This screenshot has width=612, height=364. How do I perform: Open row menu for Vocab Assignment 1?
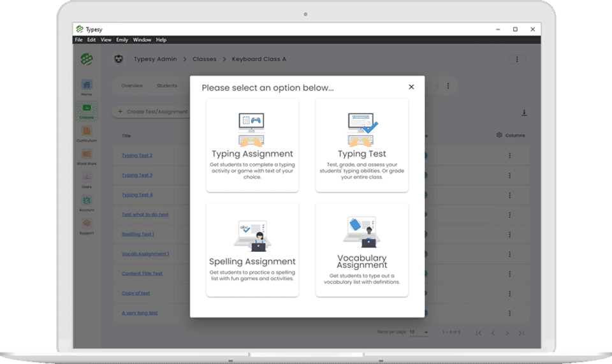click(x=509, y=254)
